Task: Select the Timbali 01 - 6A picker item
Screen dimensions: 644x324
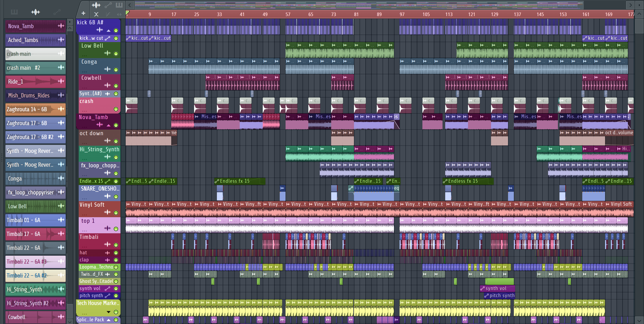Action: click(36, 220)
